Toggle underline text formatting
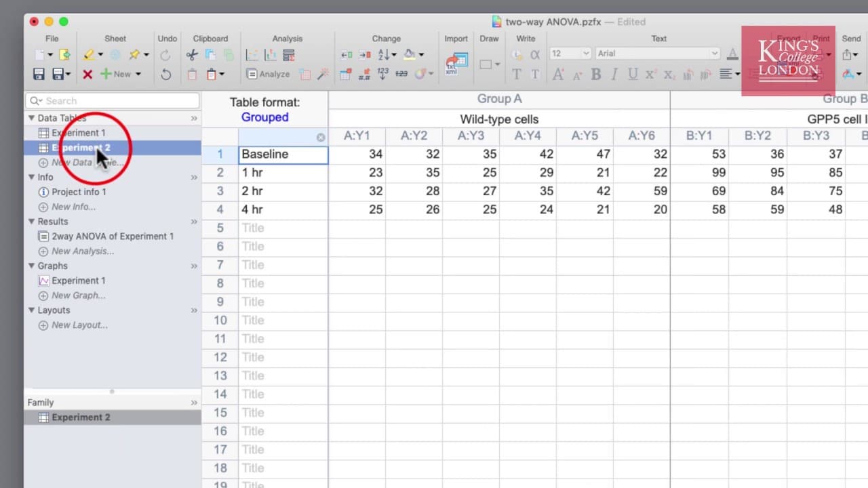Screen dimensions: 868x488 [633, 74]
